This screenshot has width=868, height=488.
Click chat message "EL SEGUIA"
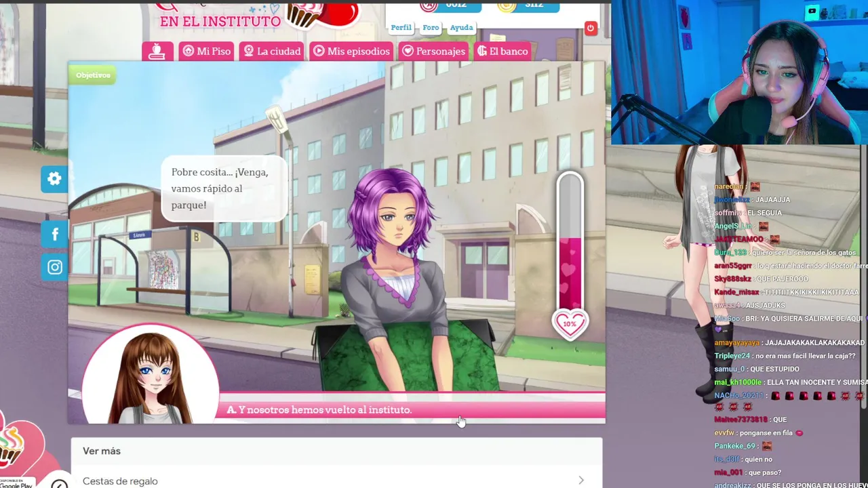[x=764, y=213]
